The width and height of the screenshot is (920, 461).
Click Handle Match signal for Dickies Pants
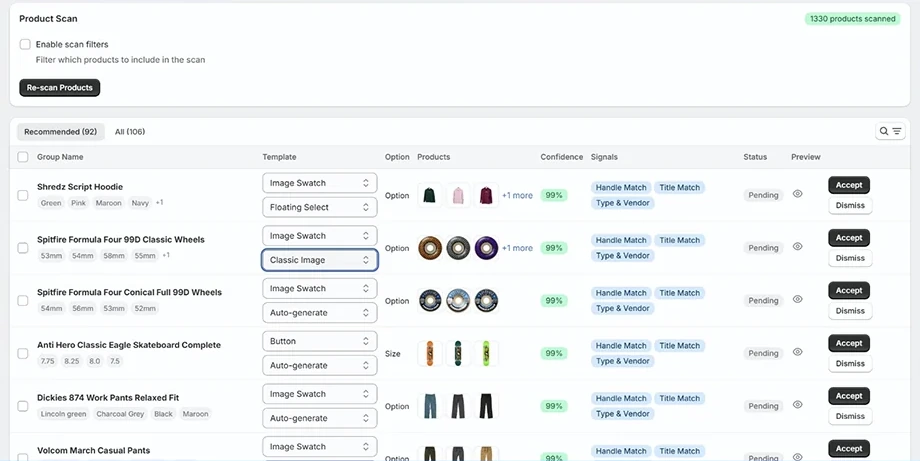[621, 398]
